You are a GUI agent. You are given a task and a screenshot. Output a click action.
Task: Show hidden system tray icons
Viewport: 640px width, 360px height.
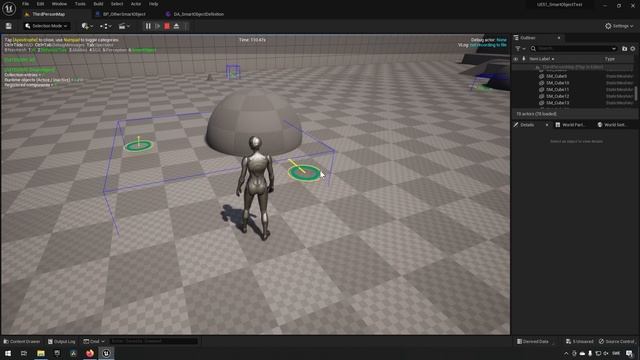[566, 354]
